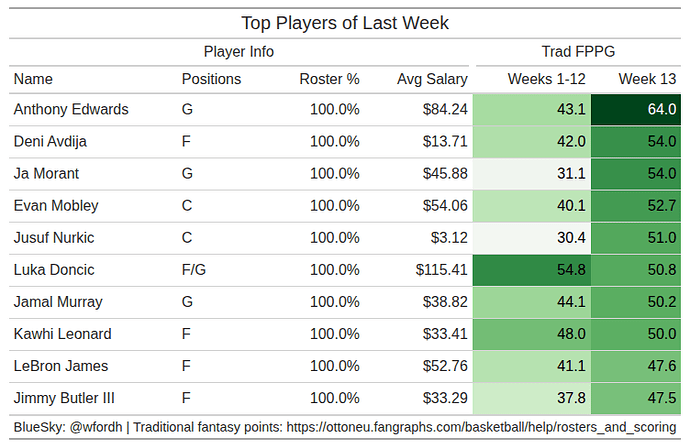Click the Positions column header
Viewport: 690px width, 447px height.
click(211, 79)
